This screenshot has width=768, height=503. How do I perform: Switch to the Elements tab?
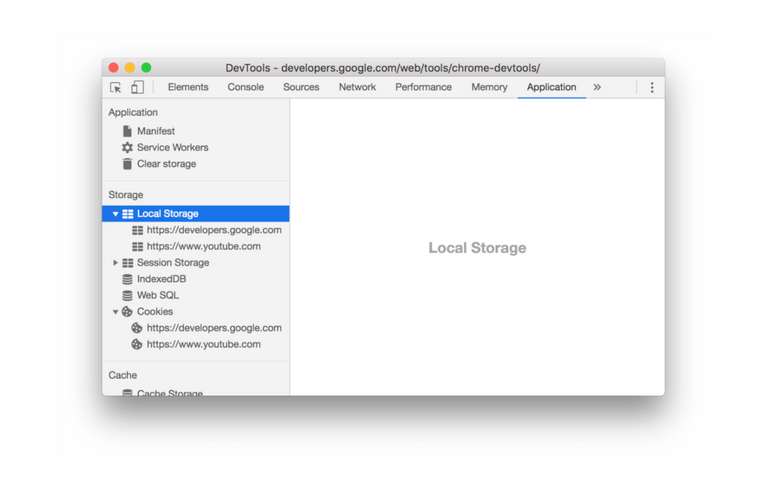click(188, 87)
